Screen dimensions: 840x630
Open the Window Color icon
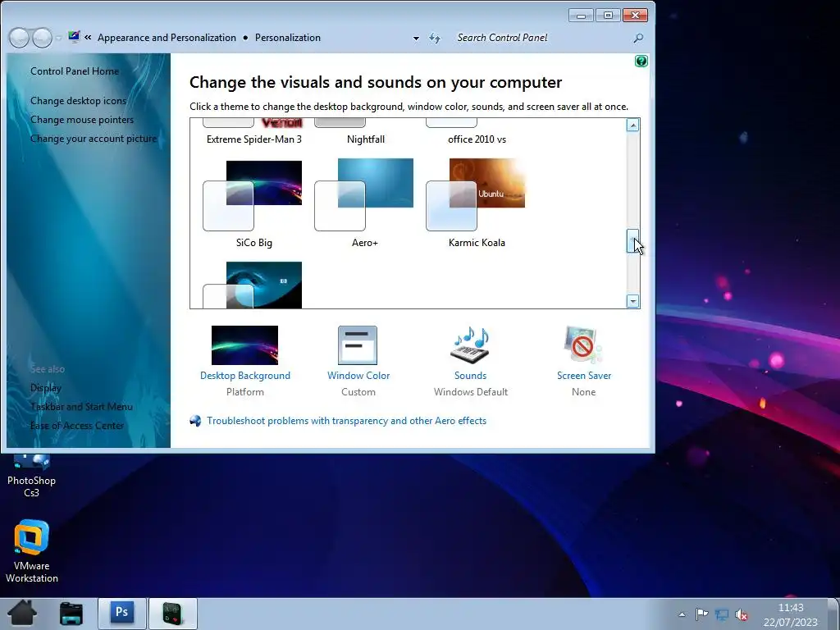click(x=358, y=345)
